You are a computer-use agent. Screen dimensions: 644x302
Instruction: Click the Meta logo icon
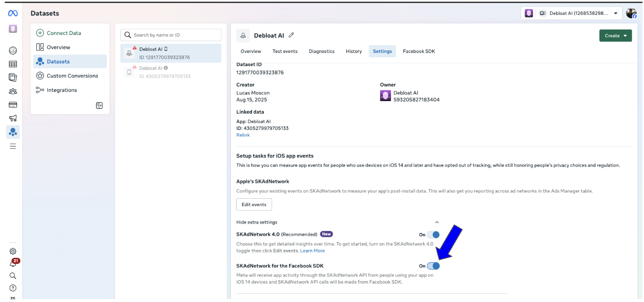tap(13, 14)
